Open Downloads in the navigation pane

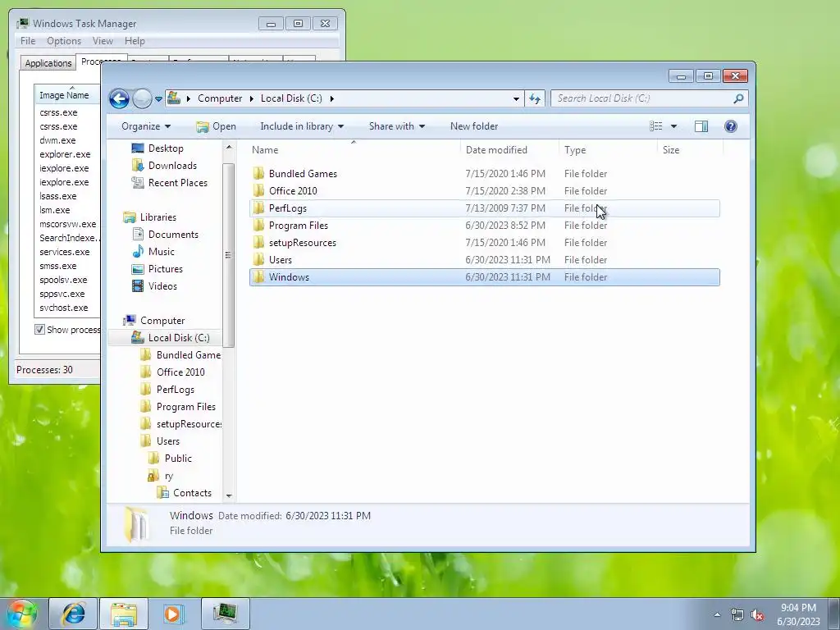(x=172, y=166)
